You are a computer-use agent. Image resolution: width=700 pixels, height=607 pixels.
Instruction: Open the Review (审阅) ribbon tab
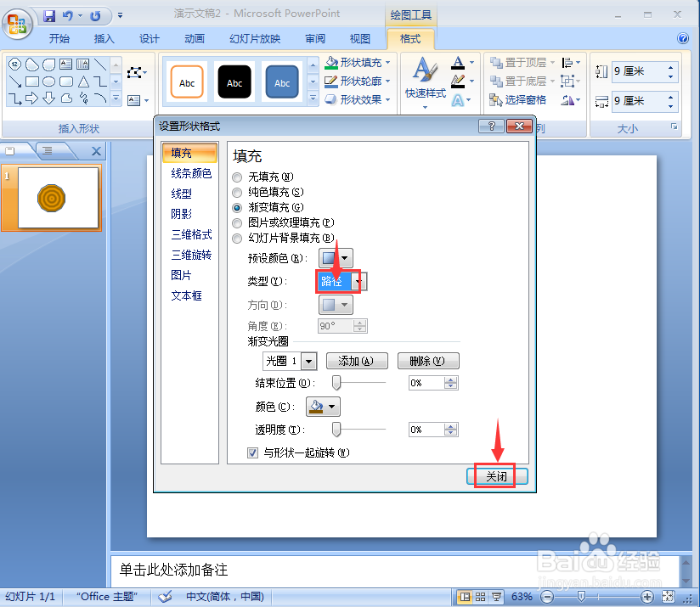click(x=315, y=39)
